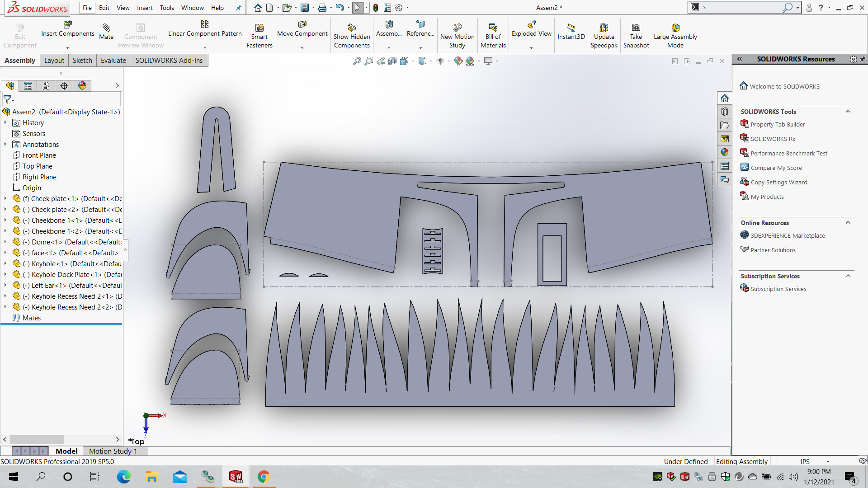Toggle Large Assembly Mode
This screenshot has width=868, height=488.
tap(675, 36)
